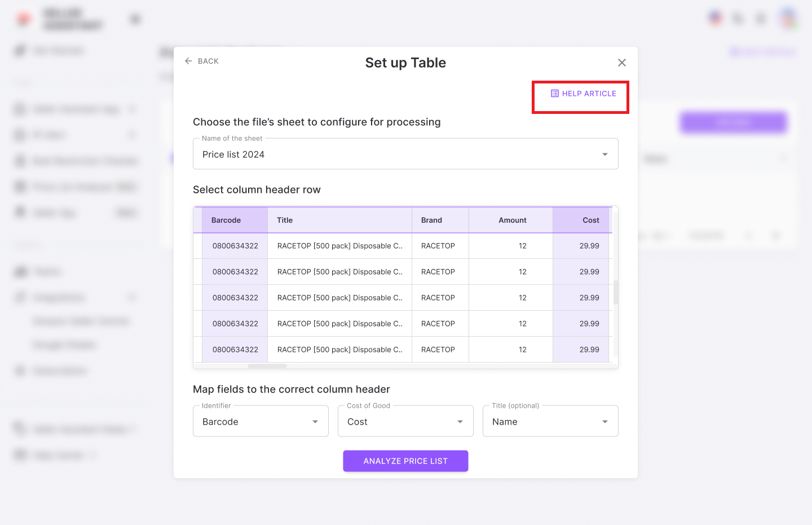The height and width of the screenshot is (525, 812).
Task: Select the Cost column header
Action: (590, 220)
